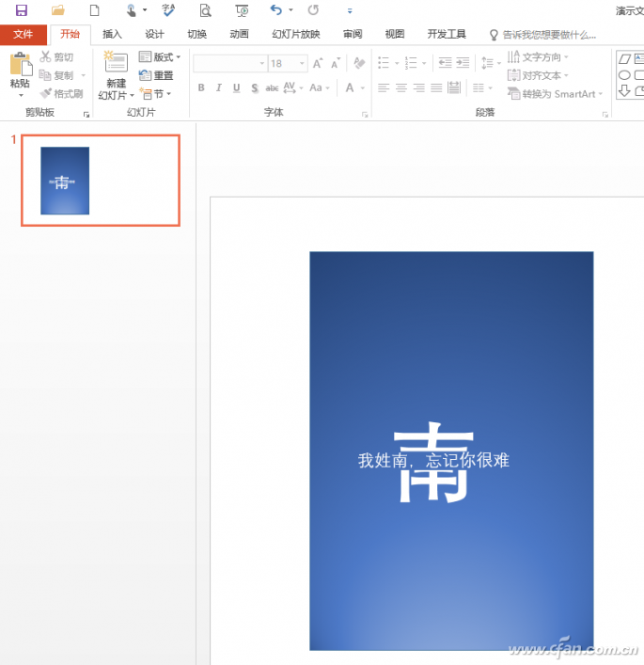Start slideshow from beginning icon

242,10
